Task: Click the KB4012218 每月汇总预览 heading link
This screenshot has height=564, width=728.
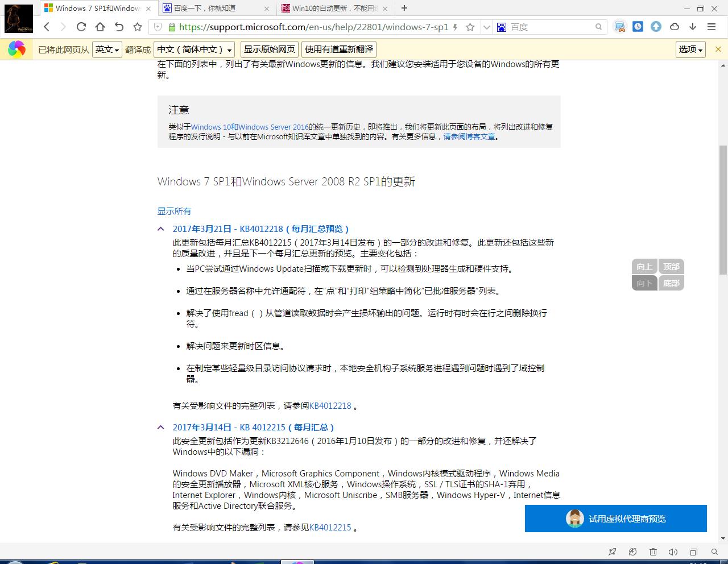Action: tap(261, 229)
